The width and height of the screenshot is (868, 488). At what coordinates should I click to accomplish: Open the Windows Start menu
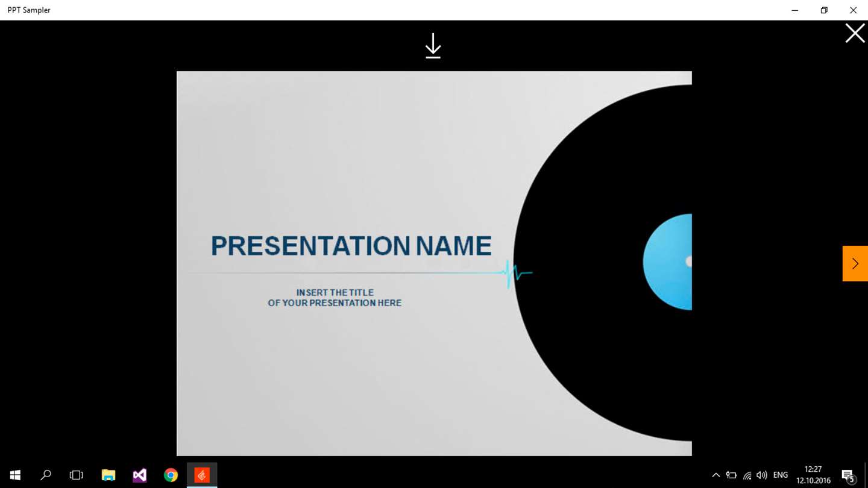tap(15, 475)
